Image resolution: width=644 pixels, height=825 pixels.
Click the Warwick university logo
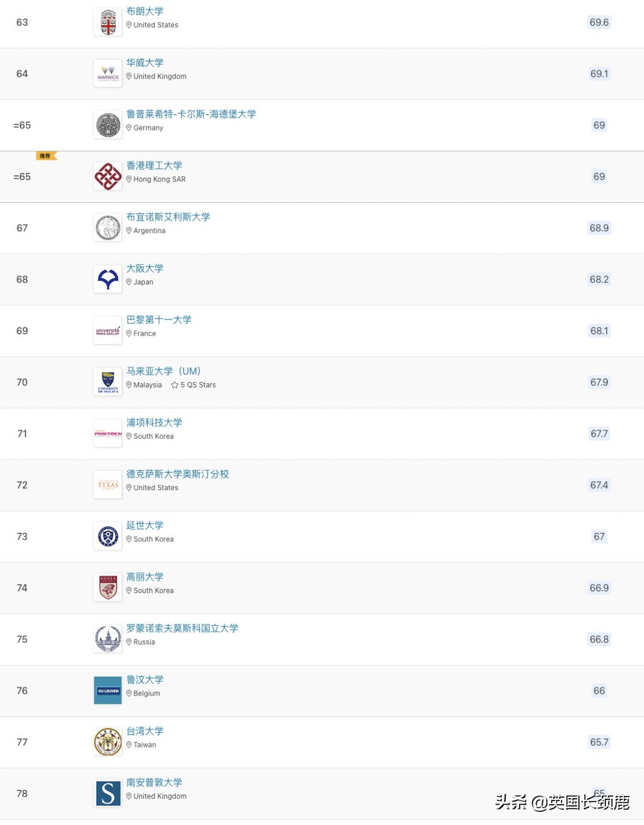pos(108,74)
